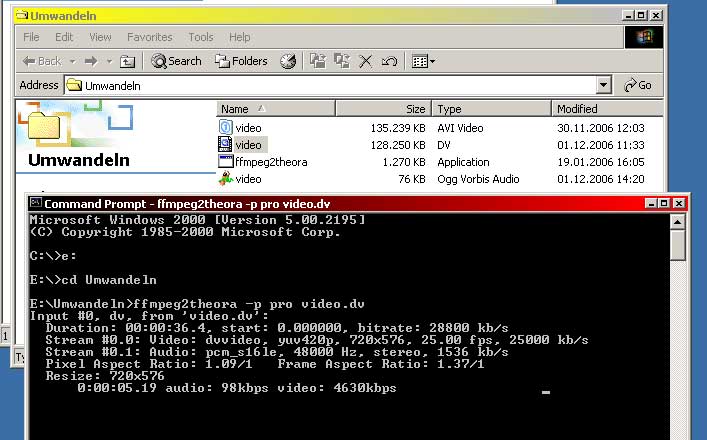This screenshot has width=707, height=440.
Task: Click the Undo toolbar icon
Action: [390, 61]
